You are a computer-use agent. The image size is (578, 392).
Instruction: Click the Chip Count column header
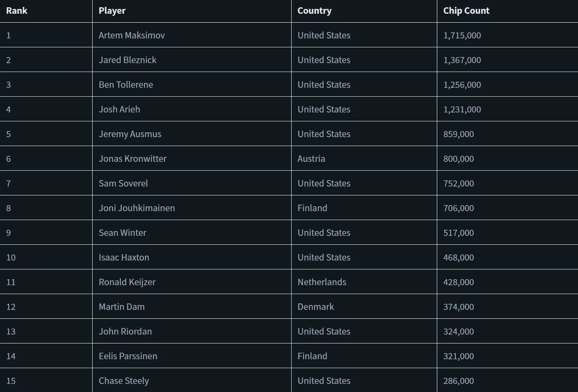(466, 11)
